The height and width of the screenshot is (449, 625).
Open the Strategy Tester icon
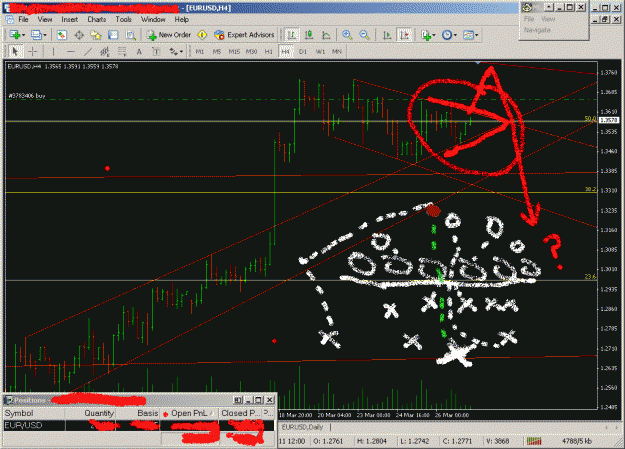[x=130, y=35]
